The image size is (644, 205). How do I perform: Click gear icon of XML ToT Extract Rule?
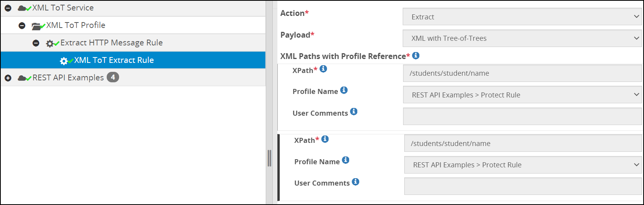pos(64,61)
